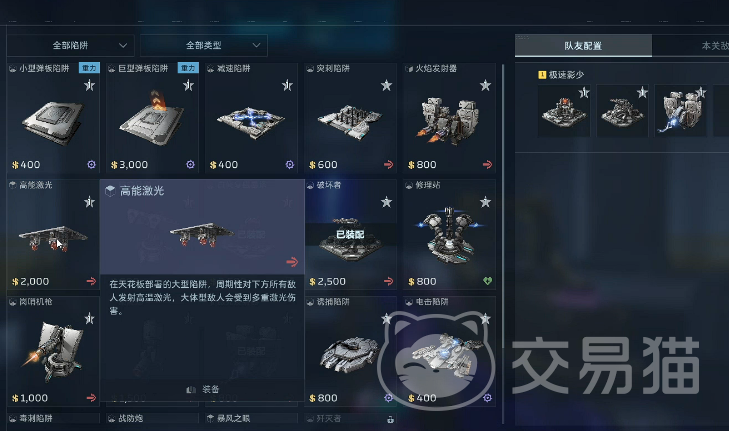Choose the 突刺陷阱 spike trap icon

tap(350, 121)
